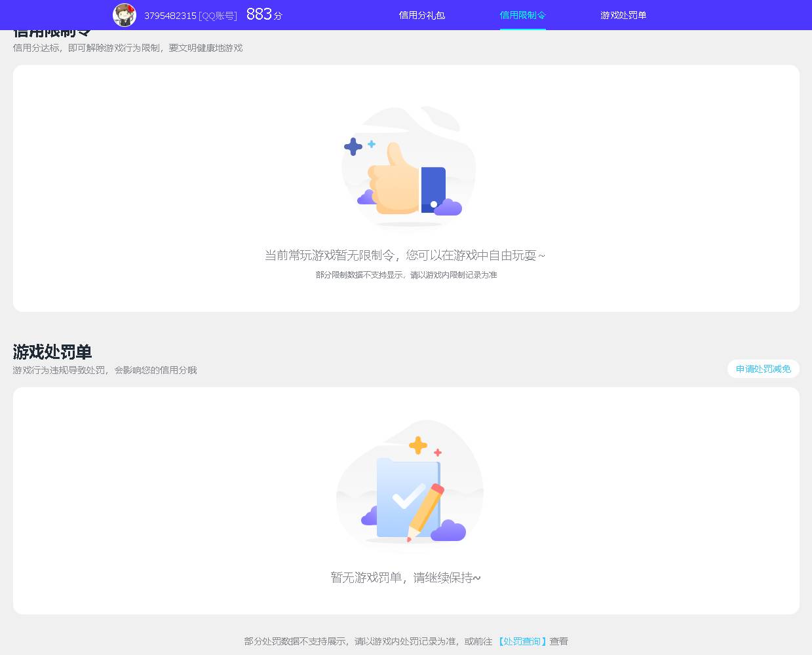This screenshot has width=812, height=655.
Task: Click the QQ avatar profile picture
Action: (125, 15)
